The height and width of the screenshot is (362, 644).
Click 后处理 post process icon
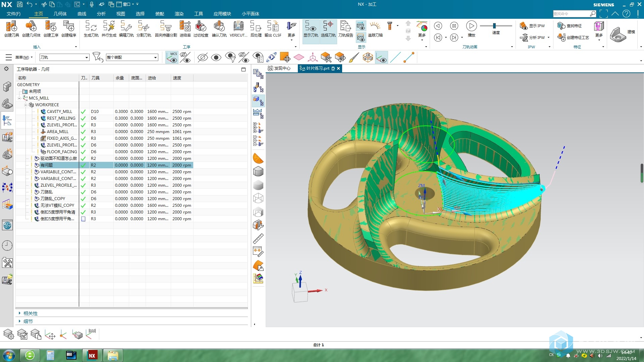pos(256,29)
